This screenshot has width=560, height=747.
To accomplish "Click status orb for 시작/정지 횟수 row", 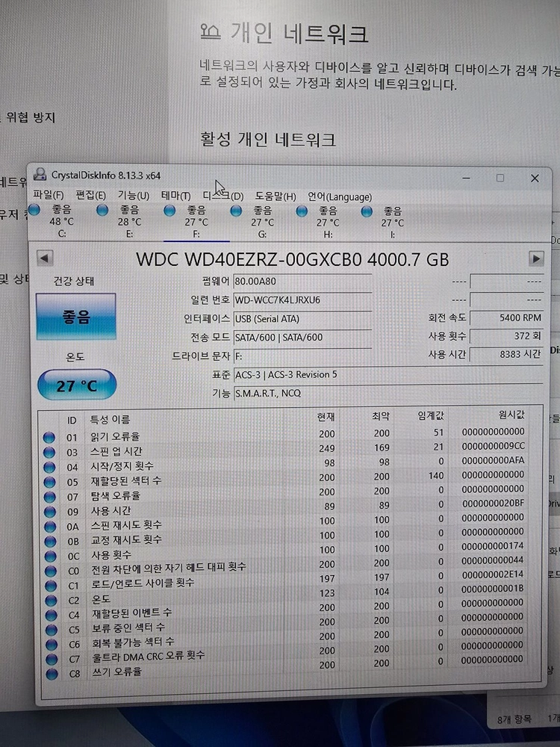I will click(49, 467).
